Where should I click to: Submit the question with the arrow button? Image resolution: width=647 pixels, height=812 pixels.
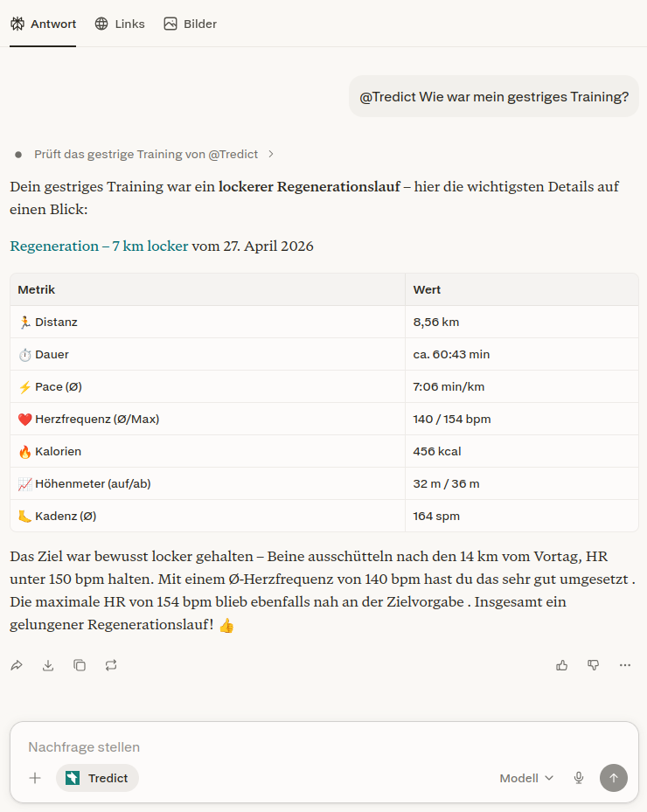[613, 778]
